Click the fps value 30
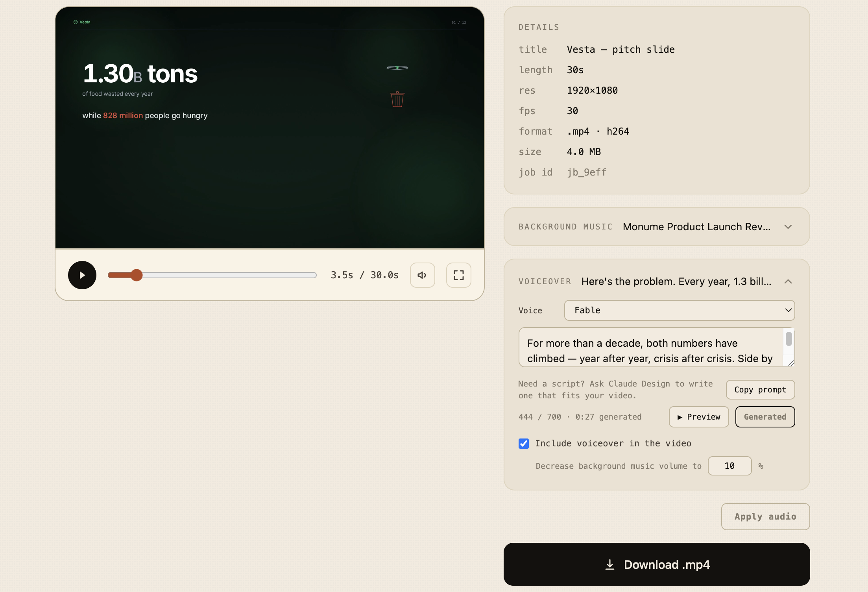 point(572,111)
